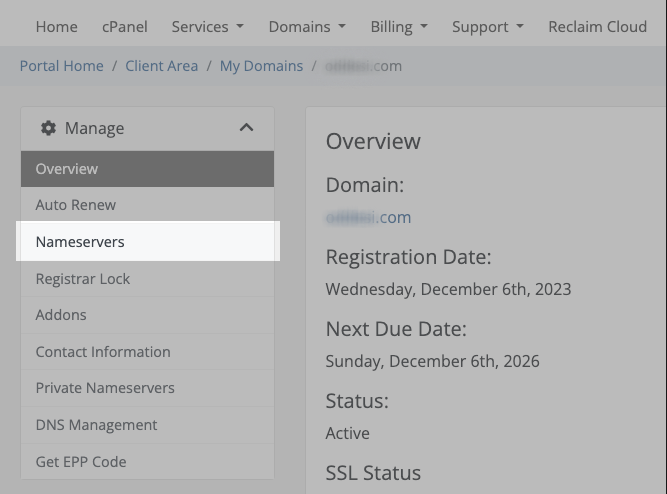The image size is (667, 494).
Task: Open the Nameservers section
Action: (x=147, y=242)
